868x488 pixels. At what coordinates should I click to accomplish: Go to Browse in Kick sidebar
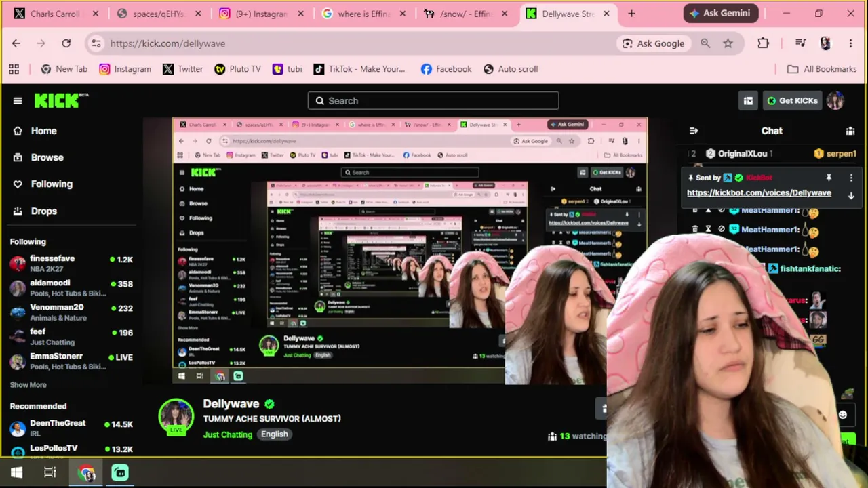coord(47,157)
